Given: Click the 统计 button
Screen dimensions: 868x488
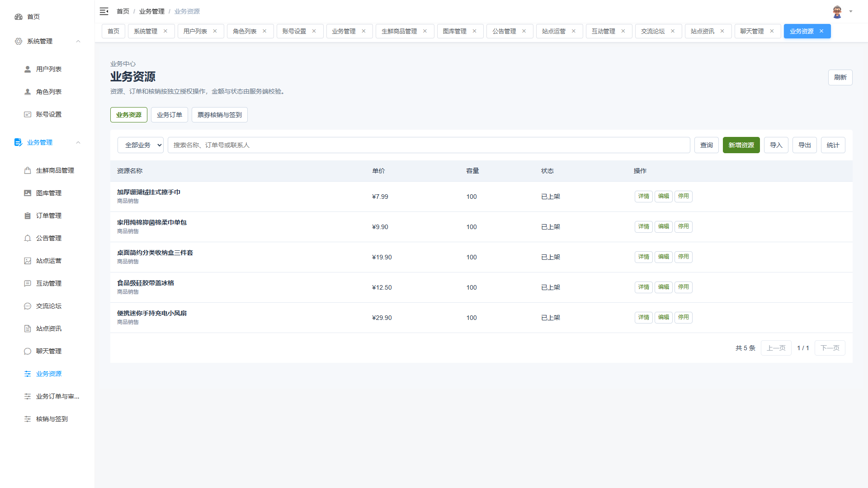Looking at the screenshot, I should (833, 145).
